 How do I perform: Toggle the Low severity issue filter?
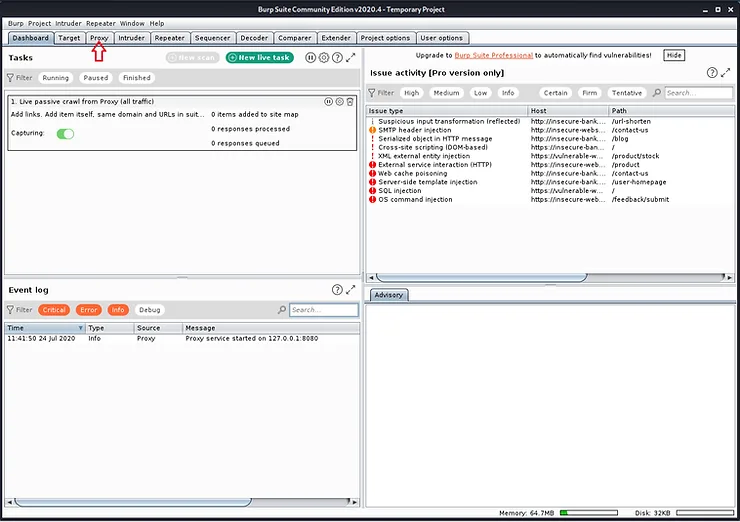tap(480, 93)
